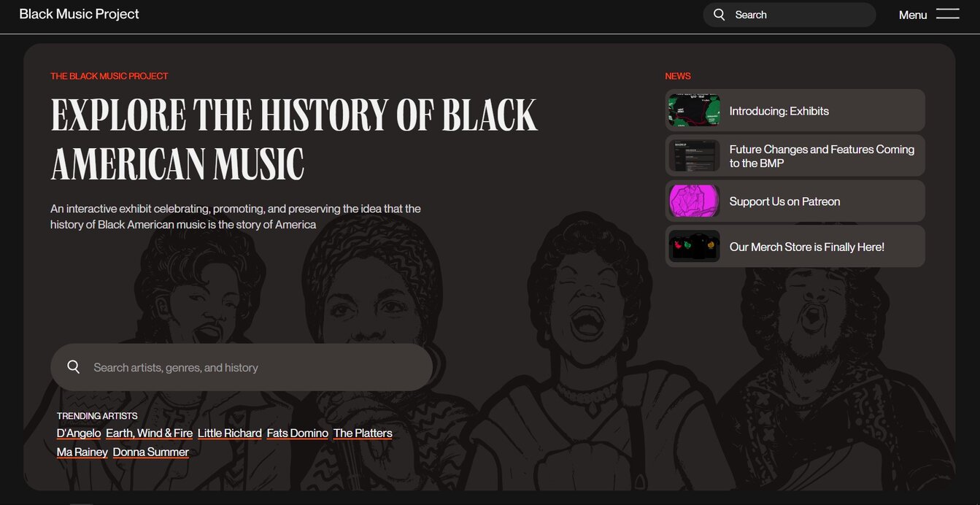
Task: Select Little Richard from trending artists
Action: click(229, 432)
